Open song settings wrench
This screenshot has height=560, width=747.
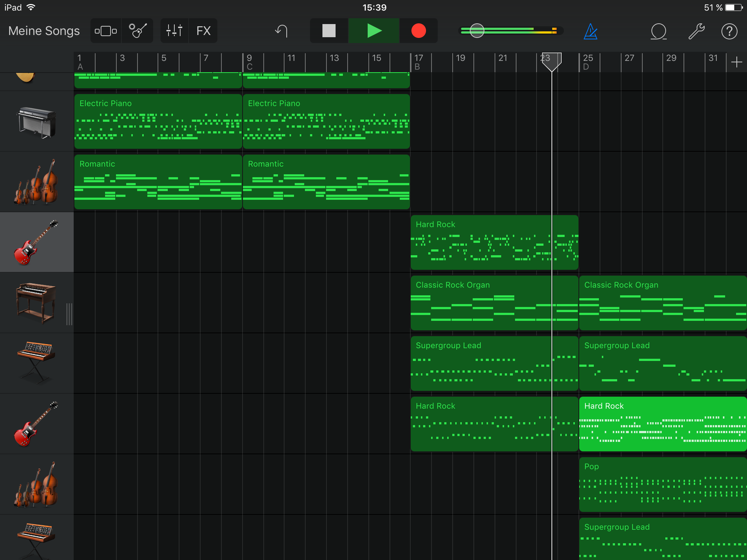tap(696, 31)
